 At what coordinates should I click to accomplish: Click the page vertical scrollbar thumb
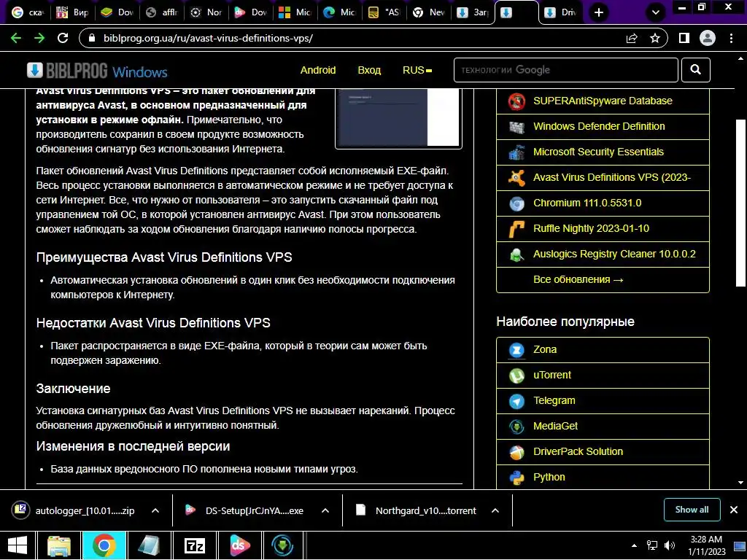click(740, 203)
